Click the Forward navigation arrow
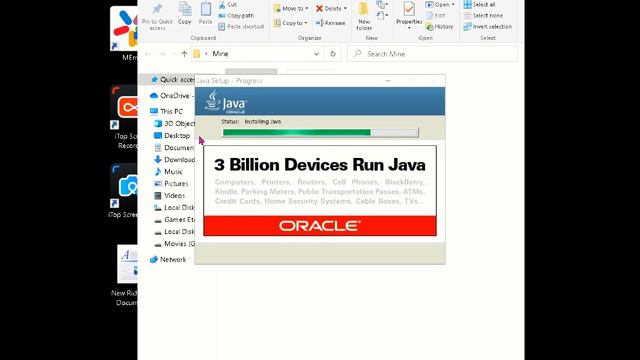This screenshot has width=640, height=360. tap(162, 54)
